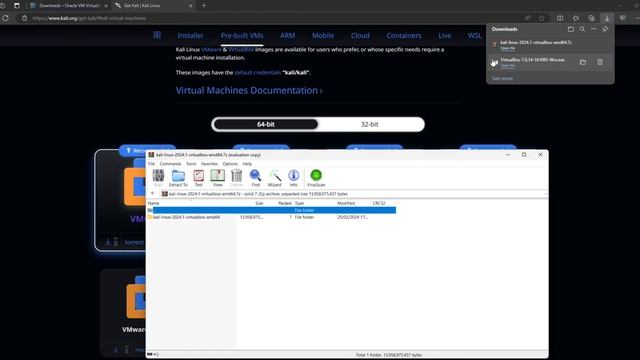Image resolution: width=640 pixels, height=360 pixels.
Task: Open the browser Favorites hub icon
Action: pyautogui.click(x=576, y=18)
